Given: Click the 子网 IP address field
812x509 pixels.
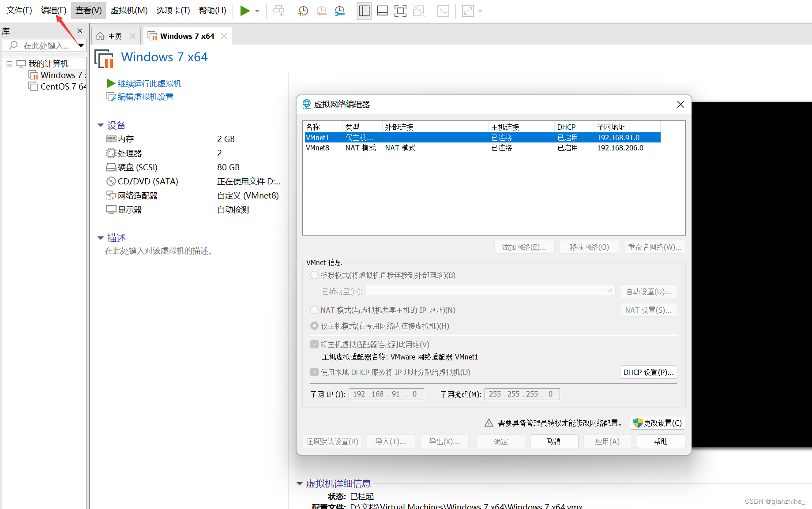Looking at the screenshot, I should pyautogui.click(x=386, y=394).
